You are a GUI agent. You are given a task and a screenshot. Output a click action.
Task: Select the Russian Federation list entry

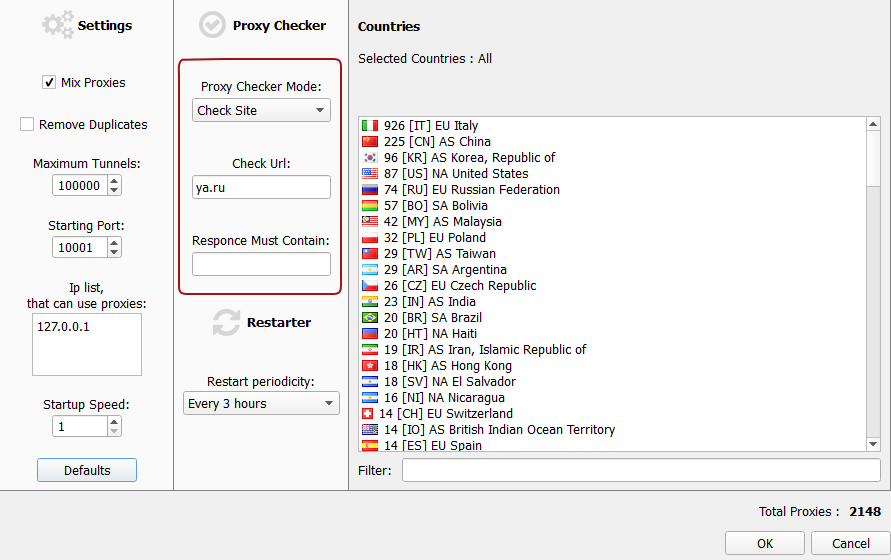pos(461,189)
